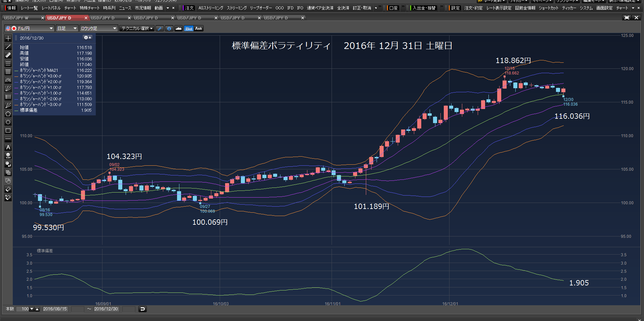Select the ruler measurement tool
The width and height of the screenshot is (644, 321).
(x=8, y=55)
